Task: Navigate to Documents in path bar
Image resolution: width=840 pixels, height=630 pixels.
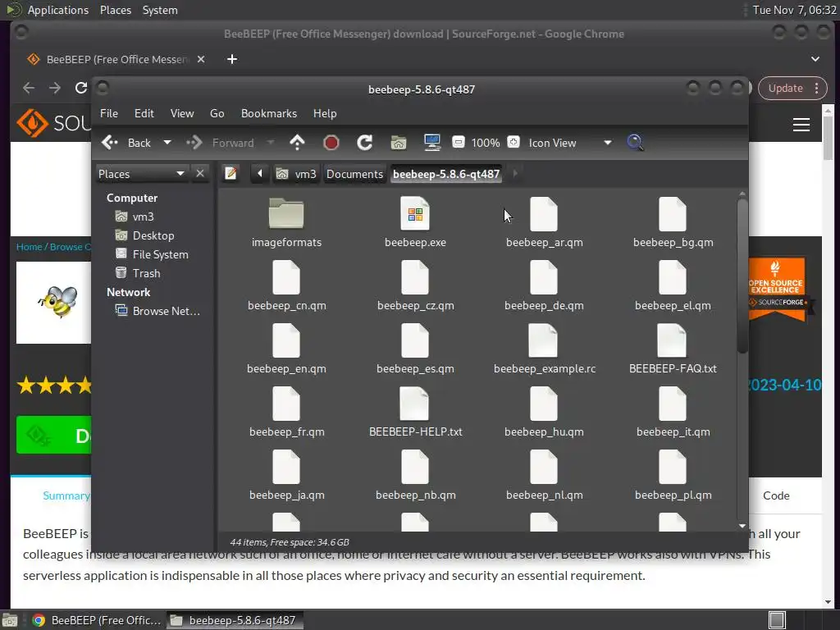Action: coord(354,174)
